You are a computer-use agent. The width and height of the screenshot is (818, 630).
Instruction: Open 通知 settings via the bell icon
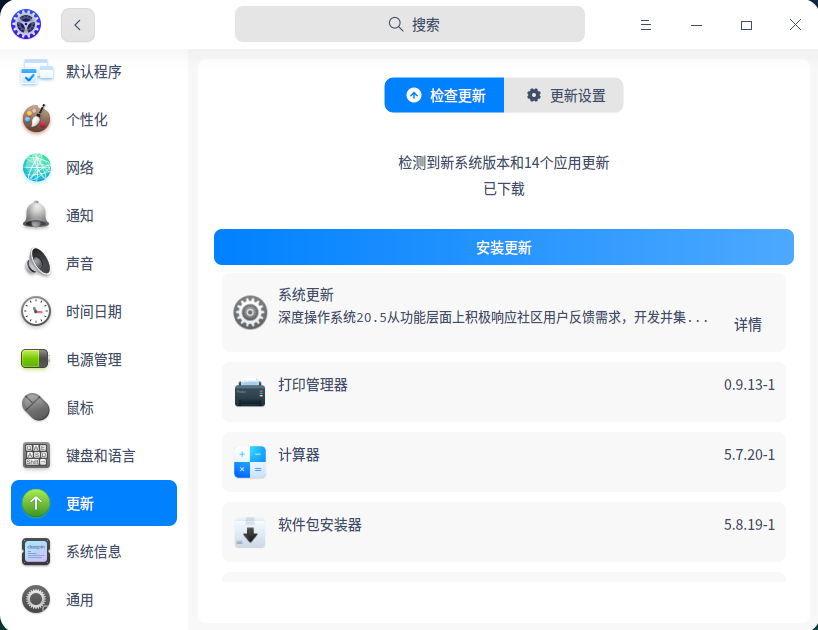pos(36,215)
